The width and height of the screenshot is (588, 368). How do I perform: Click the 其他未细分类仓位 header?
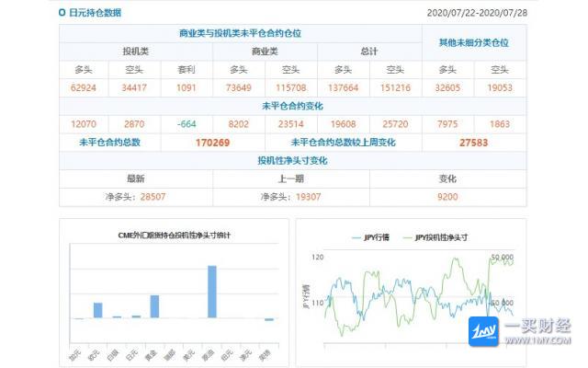pos(474,43)
